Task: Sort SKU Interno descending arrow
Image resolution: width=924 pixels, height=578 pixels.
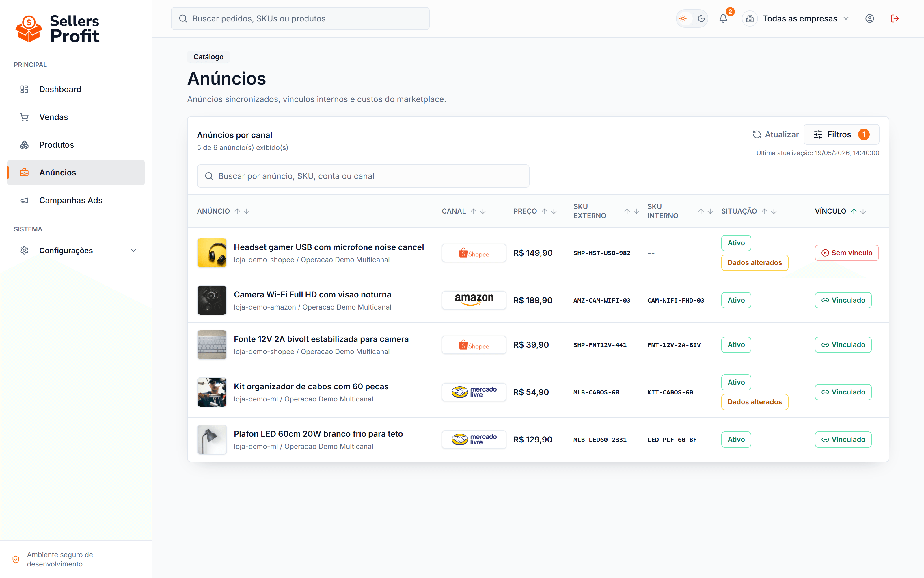Action: 710,211
